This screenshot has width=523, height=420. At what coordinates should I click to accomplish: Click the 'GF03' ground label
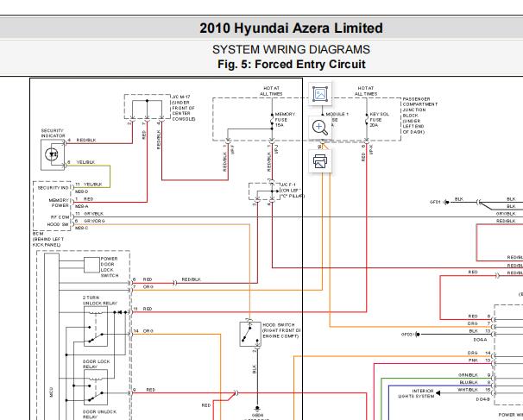(407, 334)
